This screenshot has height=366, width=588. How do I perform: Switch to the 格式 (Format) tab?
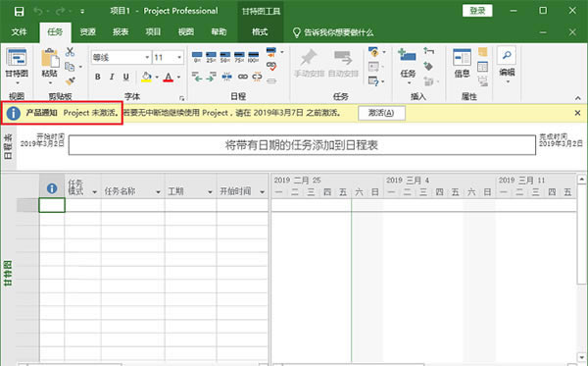pos(260,32)
